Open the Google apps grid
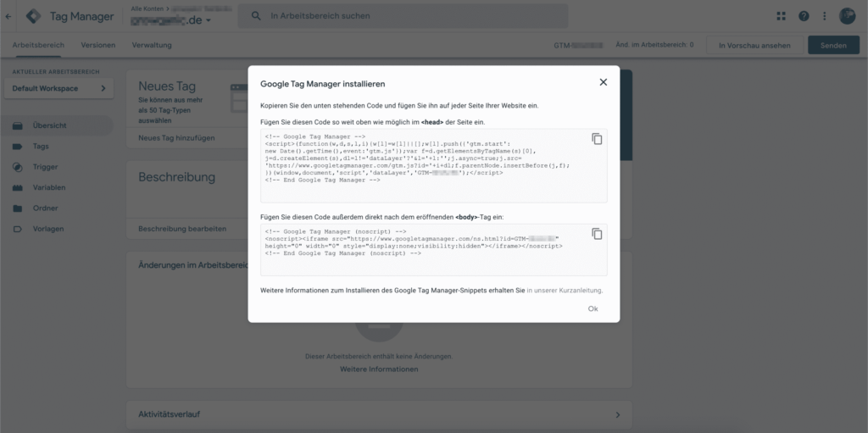The width and height of the screenshot is (868, 433). click(x=781, y=16)
